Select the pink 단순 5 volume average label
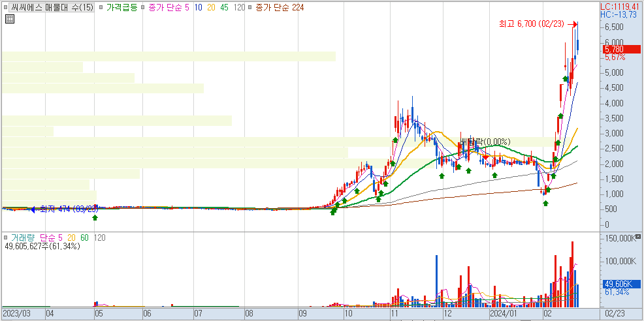 [x=51, y=237]
